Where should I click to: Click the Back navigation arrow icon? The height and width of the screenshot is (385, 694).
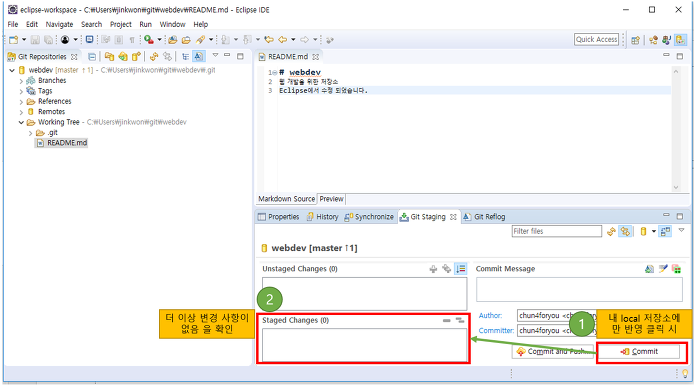click(282, 40)
